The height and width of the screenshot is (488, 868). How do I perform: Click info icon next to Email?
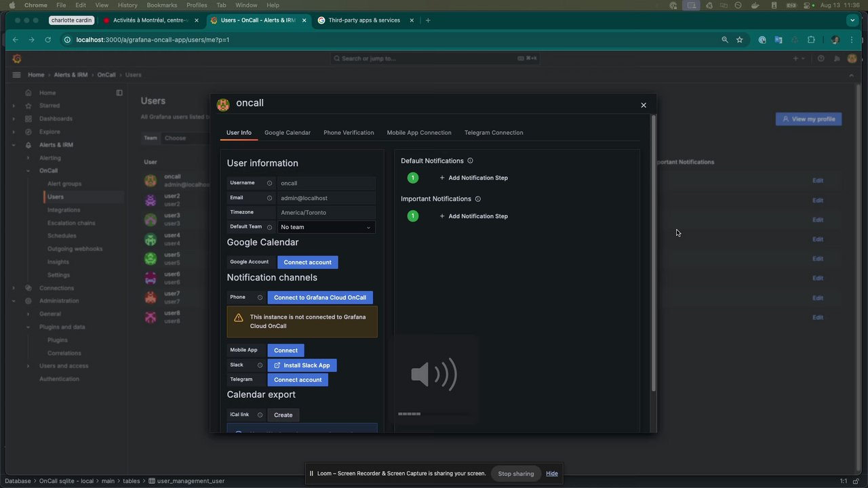point(269,198)
